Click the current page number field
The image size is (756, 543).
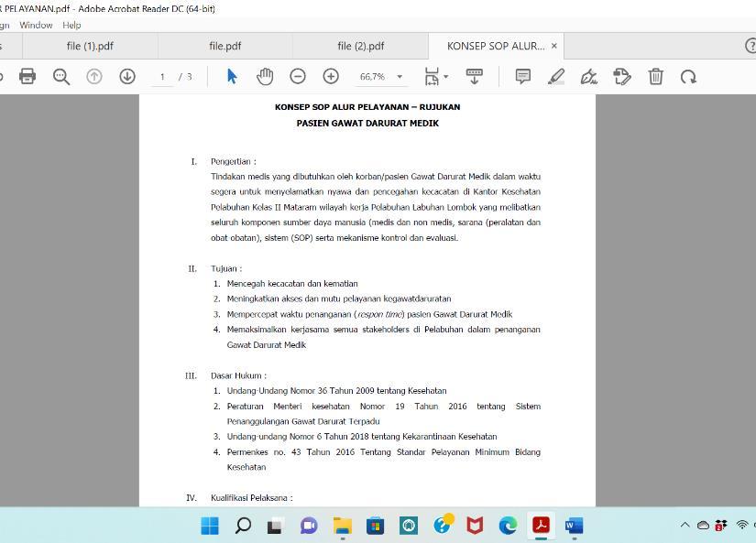[x=162, y=77]
